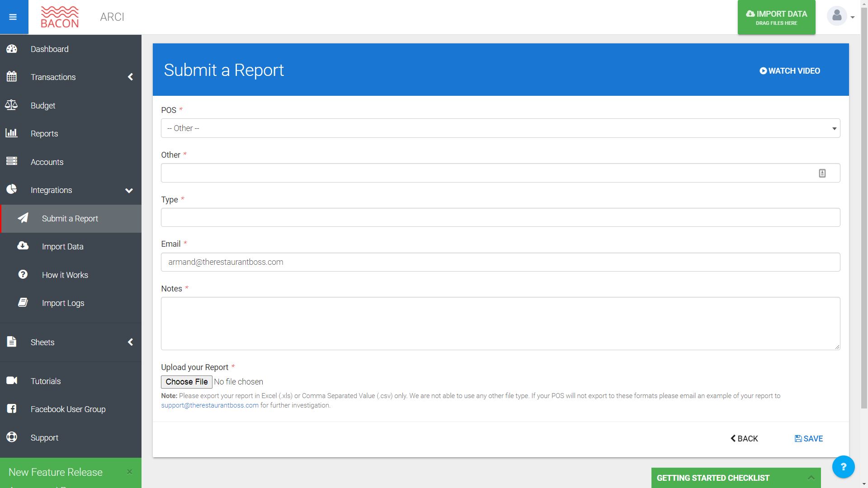
Task: Click the Budget scales icon
Action: tap(11, 105)
